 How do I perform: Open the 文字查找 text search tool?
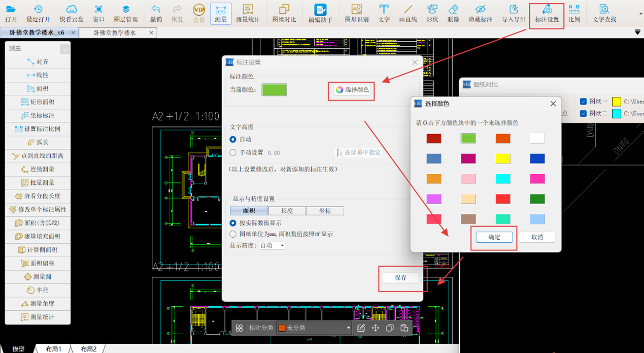[x=604, y=13]
